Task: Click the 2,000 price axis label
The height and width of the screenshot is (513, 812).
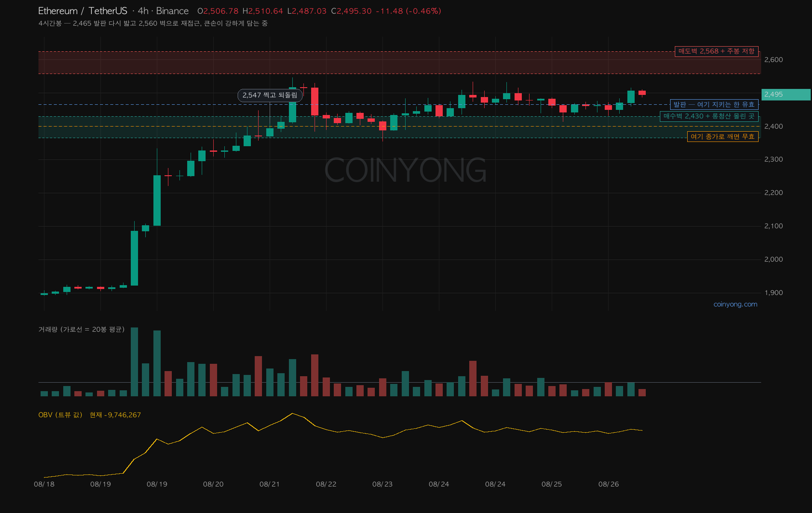Action: tap(774, 259)
